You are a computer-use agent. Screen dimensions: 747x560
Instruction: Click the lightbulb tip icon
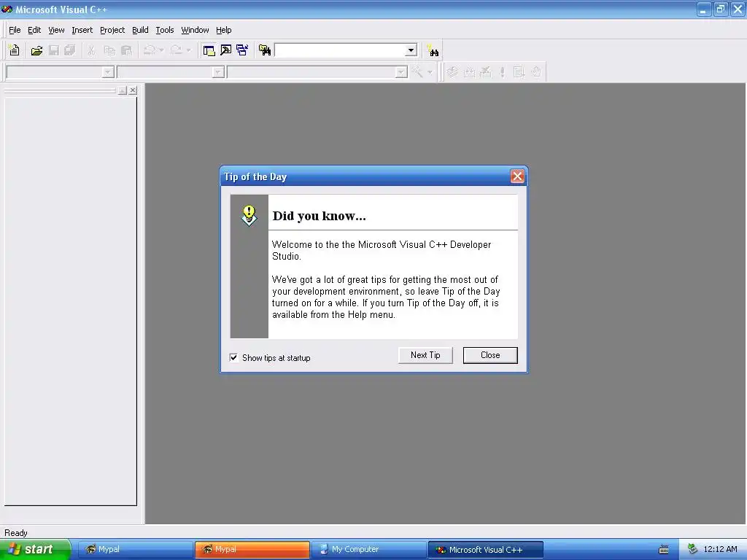pyautogui.click(x=249, y=215)
